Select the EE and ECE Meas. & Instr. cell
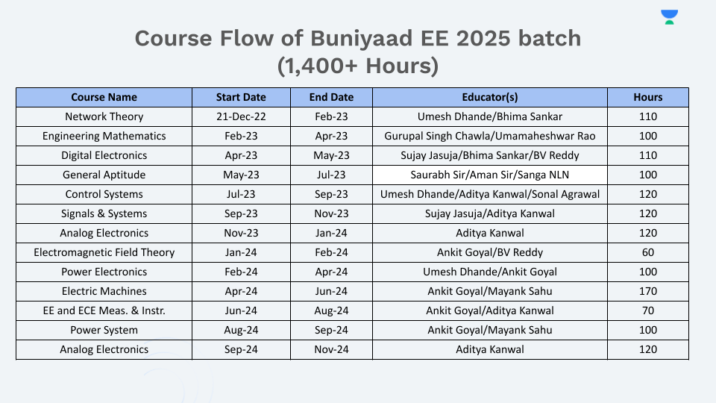The width and height of the screenshot is (716, 403). coord(104,310)
